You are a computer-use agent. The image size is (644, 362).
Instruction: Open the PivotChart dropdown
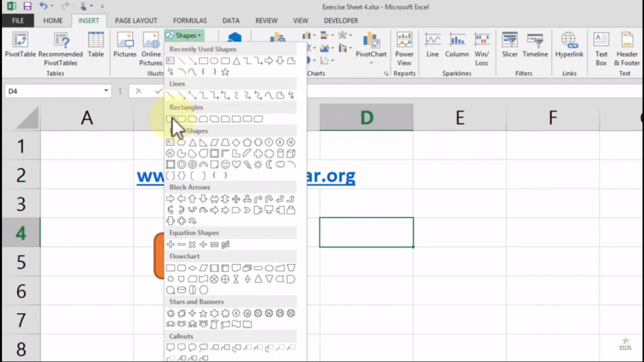click(x=371, y=48)
